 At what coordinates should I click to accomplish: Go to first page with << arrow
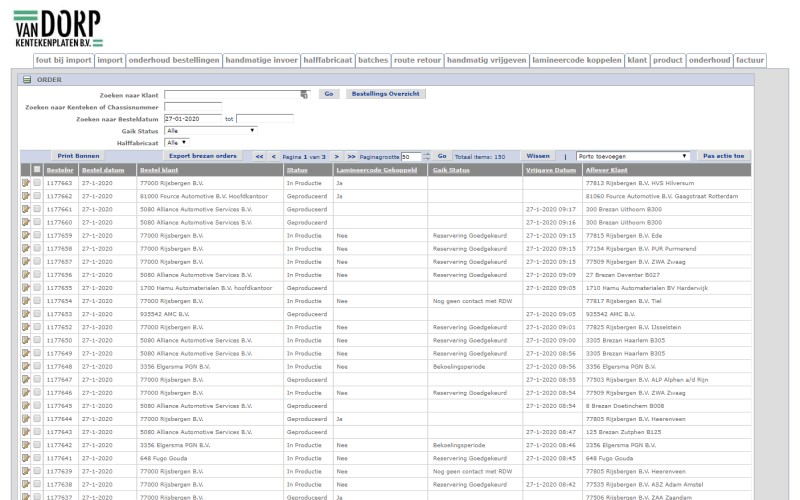pos(259,157)
